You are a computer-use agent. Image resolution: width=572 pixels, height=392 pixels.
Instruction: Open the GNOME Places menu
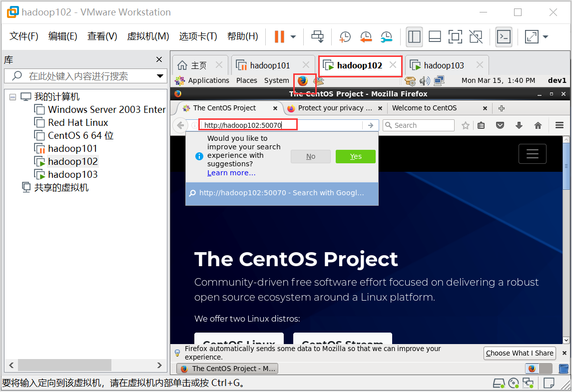[x=247, y=80]
